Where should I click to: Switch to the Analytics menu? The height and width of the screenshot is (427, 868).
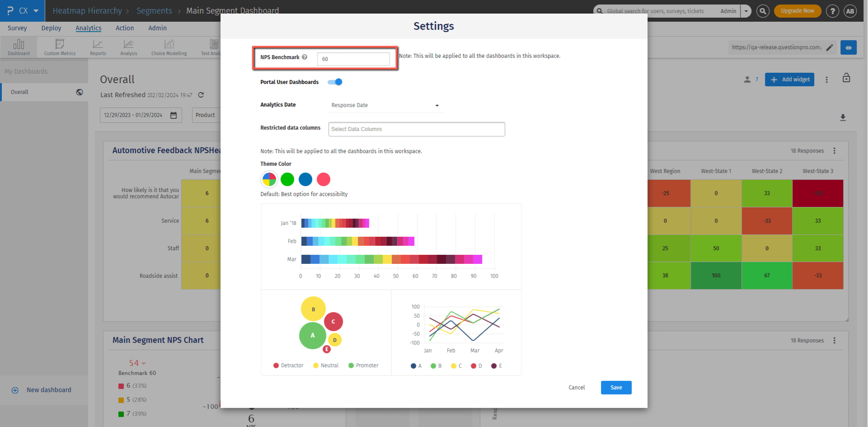pyautogui.click(x=88, y=28)
